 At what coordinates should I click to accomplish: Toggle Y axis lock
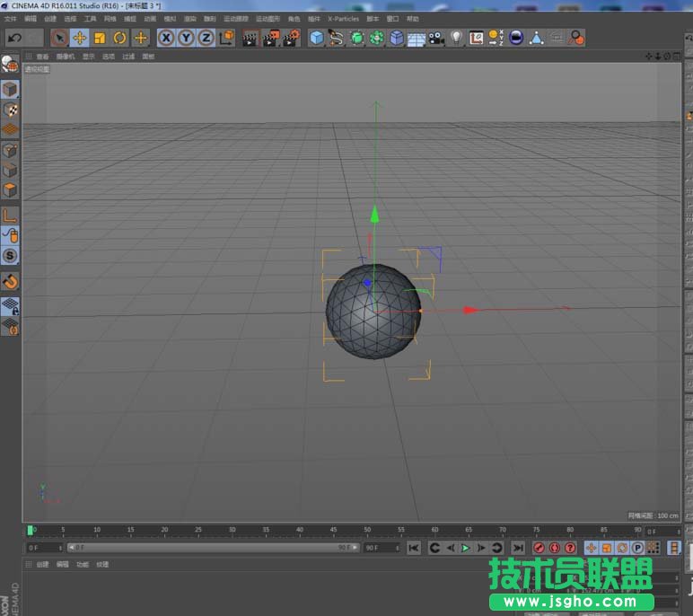[x=186, y=38]
